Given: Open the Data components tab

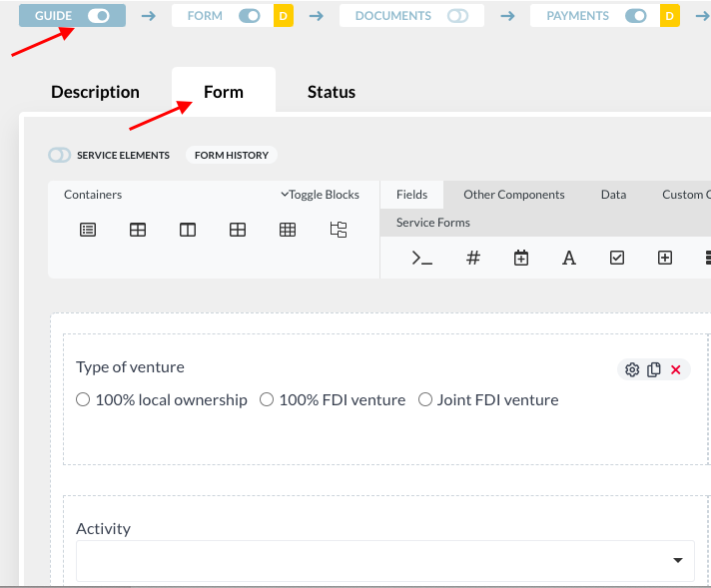Looking at the screenshot, I should pos(613,195).
